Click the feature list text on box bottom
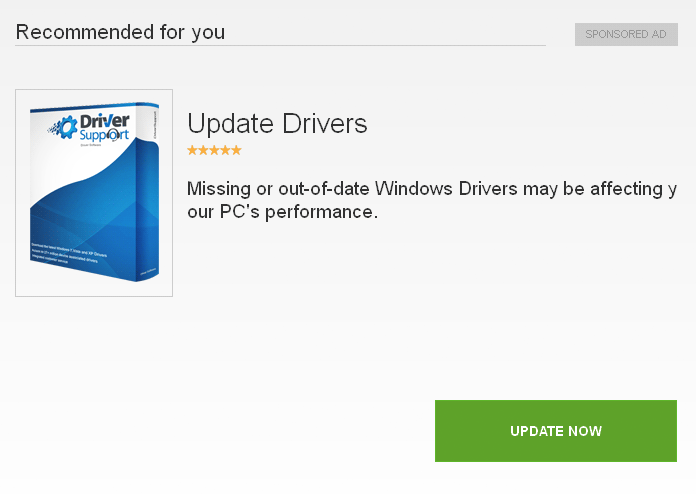 [69, 253]
